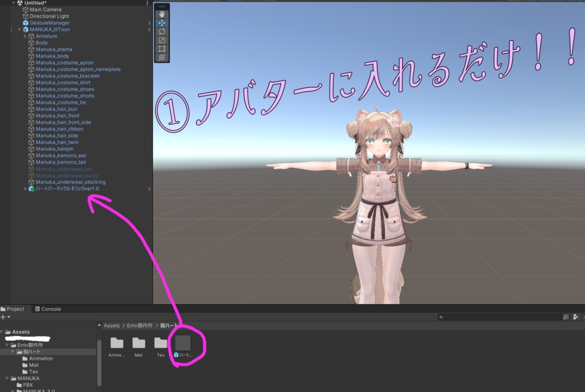
Task: Open the plus create asset dropdown
Action: 5,317
